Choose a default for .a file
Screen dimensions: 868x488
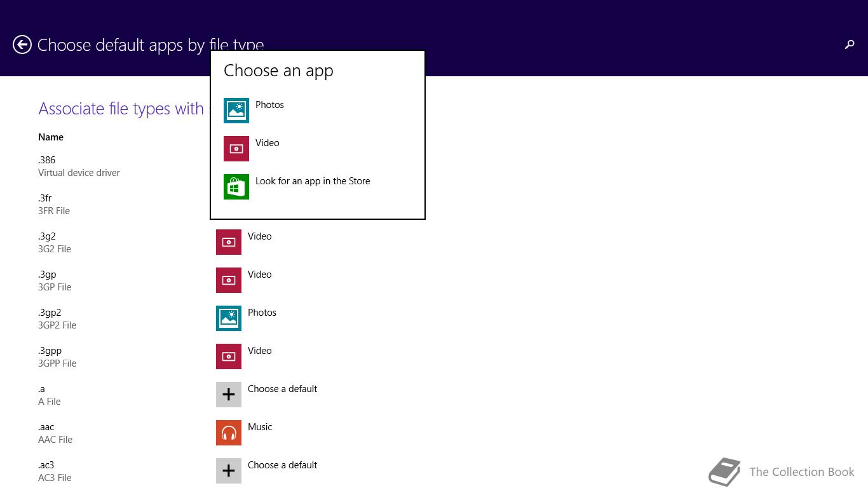pos(282,389)
